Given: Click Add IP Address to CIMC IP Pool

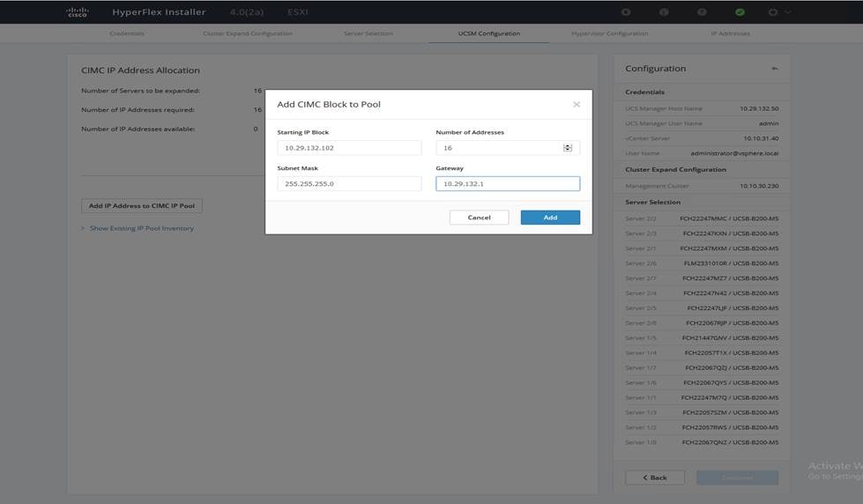Looking at the screenshot, I should click(141, 206).
